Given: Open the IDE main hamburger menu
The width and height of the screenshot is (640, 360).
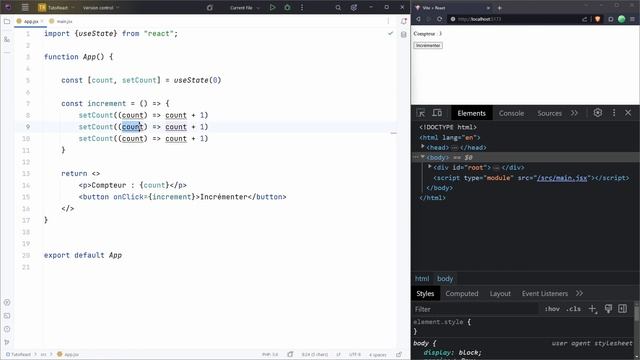Looking at the screenshot, I should tap(25, 7).
